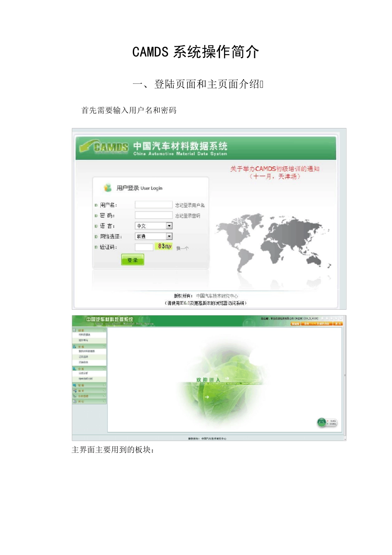
Task: Click the main page right-edge scrollbar handle
Action: (x=345, y=375)
